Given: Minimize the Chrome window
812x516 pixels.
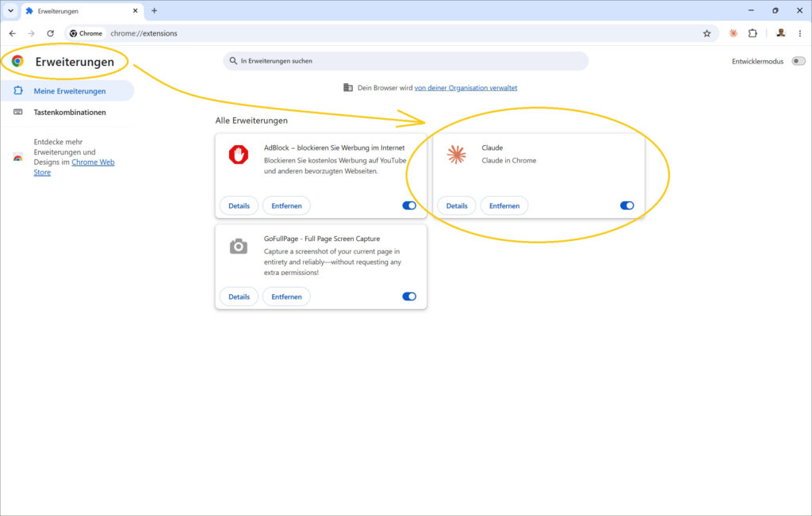Looking at the screenshot, I should [x=751, y=10].
